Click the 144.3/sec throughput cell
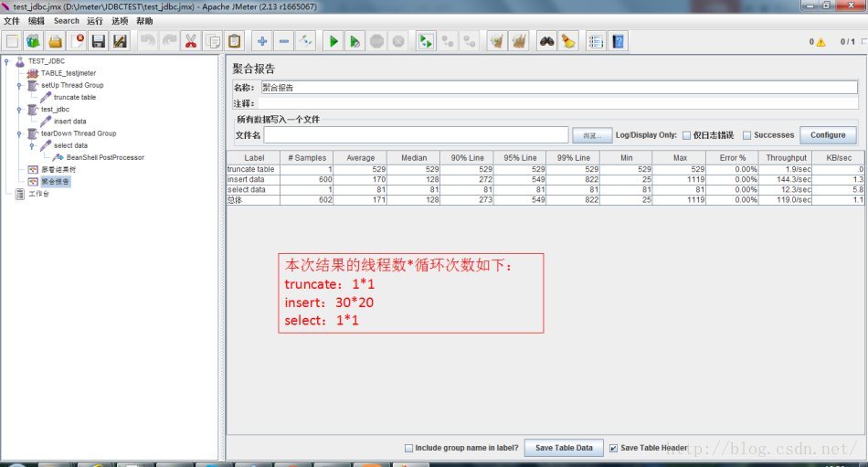The image size is (868, 467). pos(786,179)
